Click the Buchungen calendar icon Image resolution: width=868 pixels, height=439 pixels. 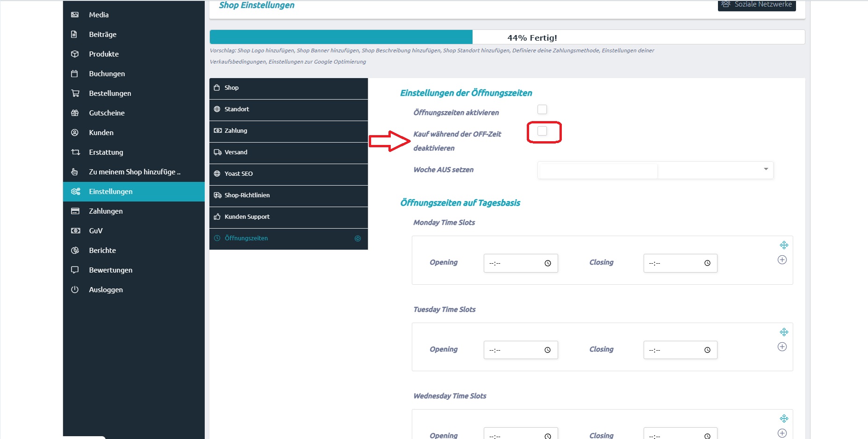point(74,73)
